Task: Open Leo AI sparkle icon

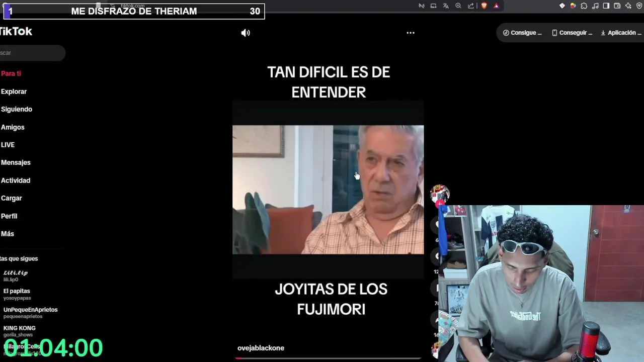Action: point(628,6)
